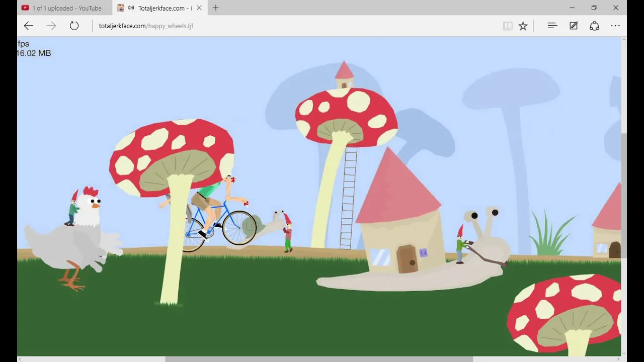Close the browser window

pos(616,8)
